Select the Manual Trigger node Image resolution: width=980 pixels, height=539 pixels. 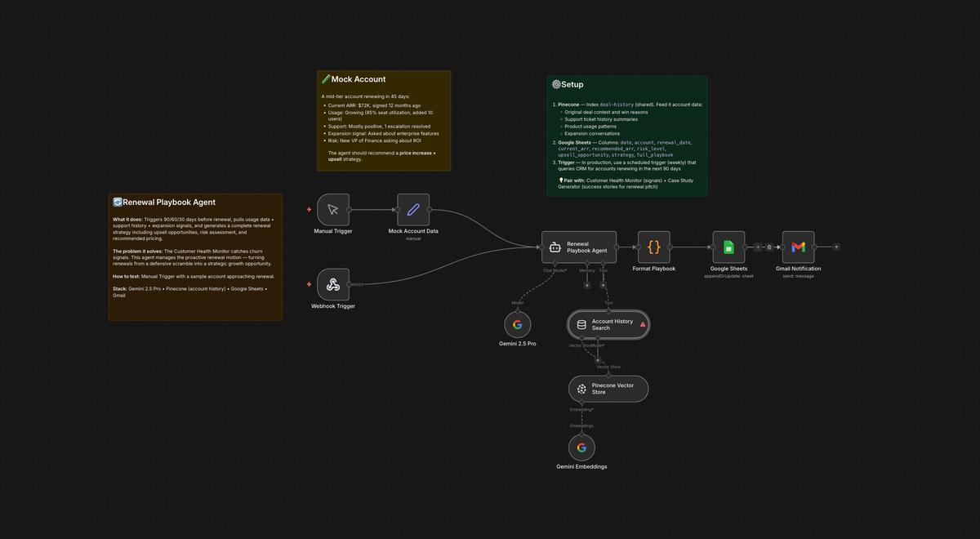pyautogui.click(x=333, y=209)
